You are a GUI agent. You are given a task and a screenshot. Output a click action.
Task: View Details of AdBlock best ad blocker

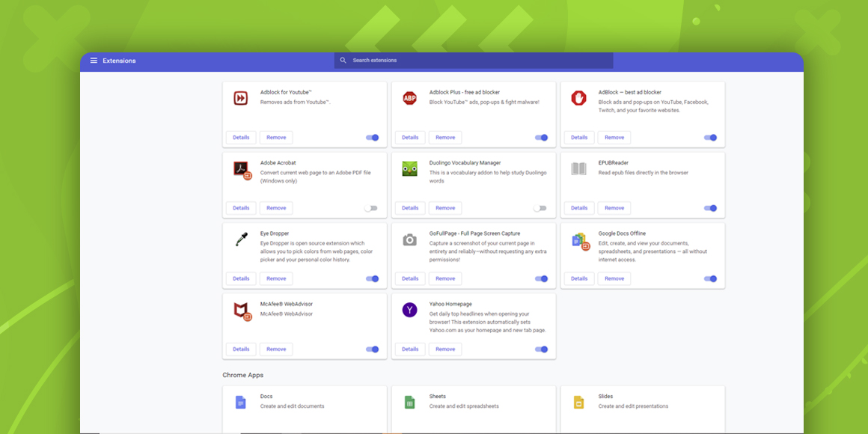[x=579, y=137]
